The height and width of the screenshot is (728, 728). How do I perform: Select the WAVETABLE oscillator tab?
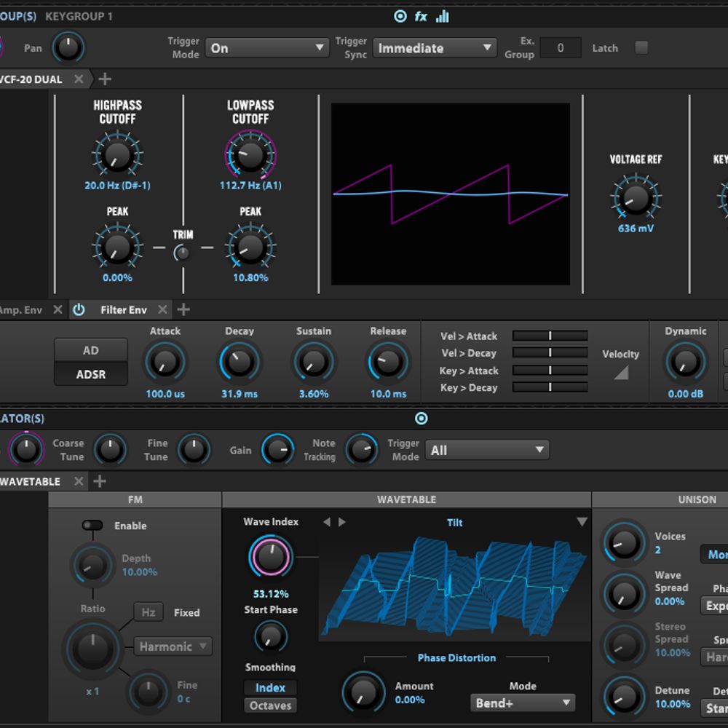point(30,481)
